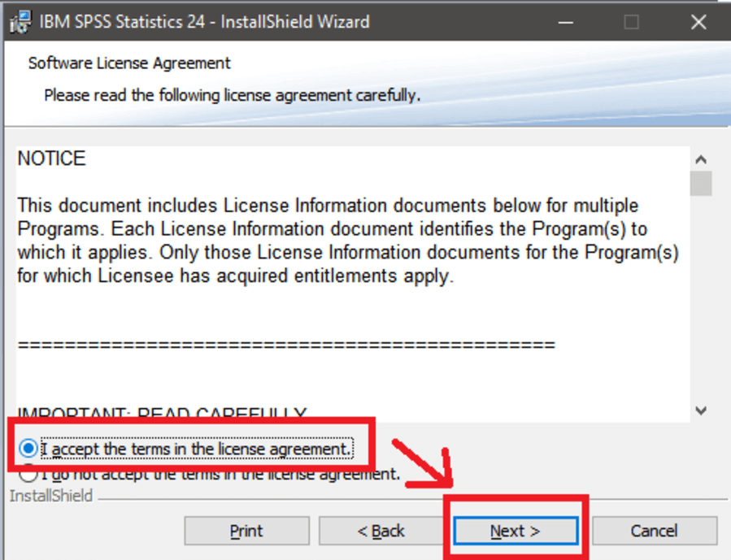Minimize the InstallShield Wizard window
This screenshot has width=731, height=560.
pyautogui.click(x=565, y=22)
